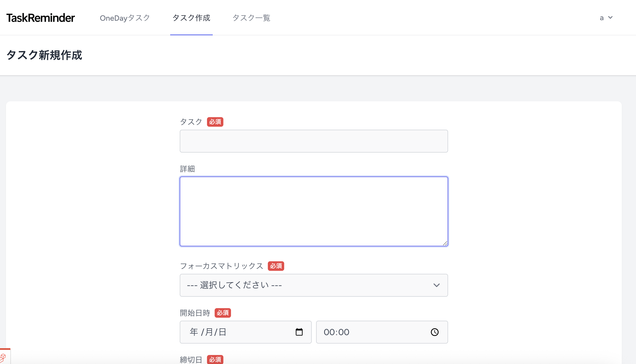The image size is (636, 364).
Task: Click the フォーカスマトリックス field label
Action: [x=221, y=266]
